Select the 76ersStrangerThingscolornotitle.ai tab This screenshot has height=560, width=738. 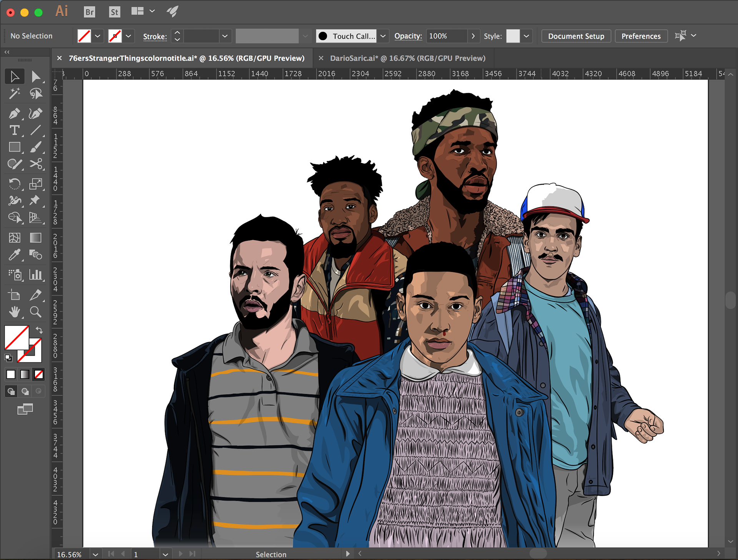point(186,58)
